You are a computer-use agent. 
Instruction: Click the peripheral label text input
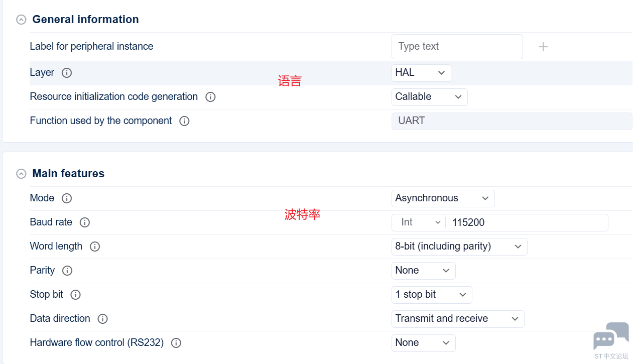(457, 47)
